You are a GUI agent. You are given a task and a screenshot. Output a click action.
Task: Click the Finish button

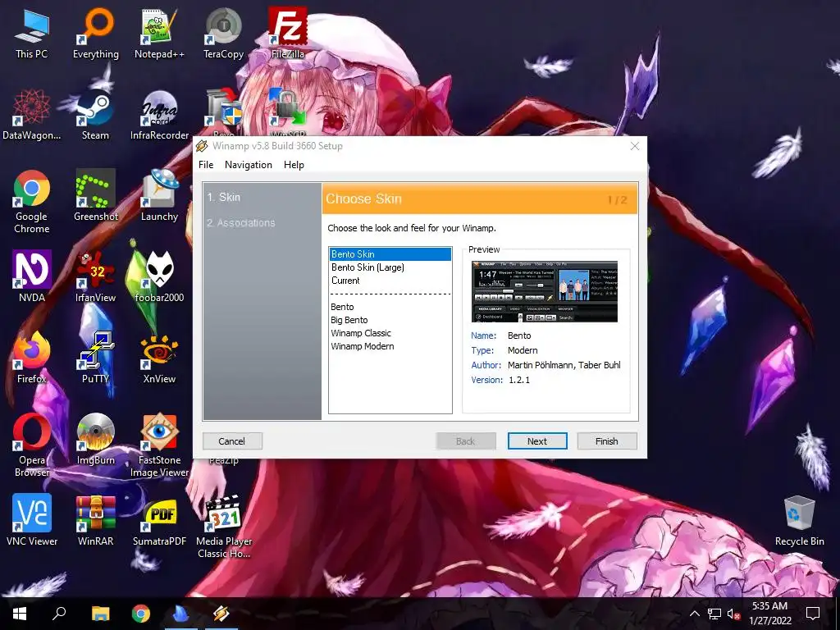click(606, 441)
